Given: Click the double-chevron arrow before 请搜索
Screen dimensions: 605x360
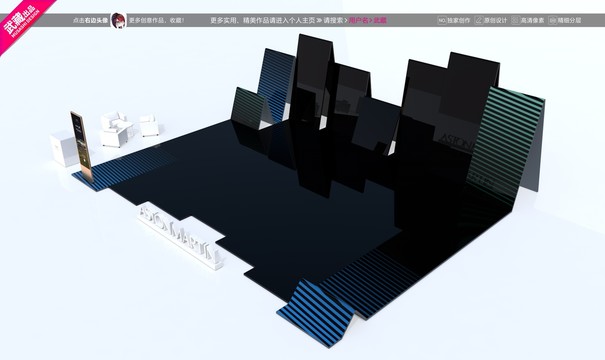Looking at the screenshot, I should tap(319, 20).
